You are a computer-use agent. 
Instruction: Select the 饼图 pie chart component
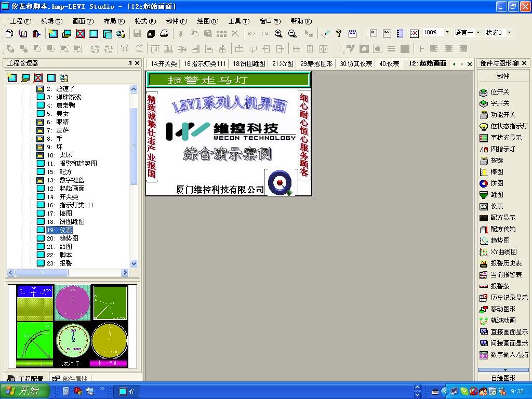491,183
